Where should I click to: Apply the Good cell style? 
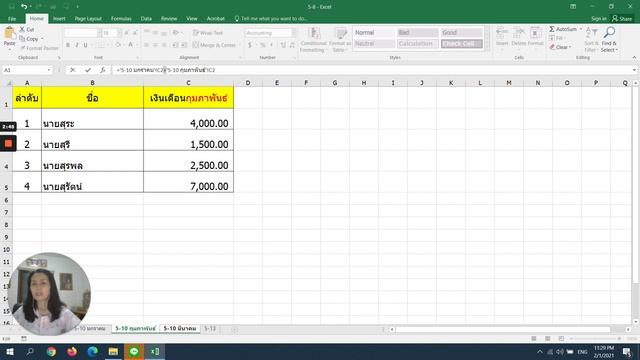[461, 33]
